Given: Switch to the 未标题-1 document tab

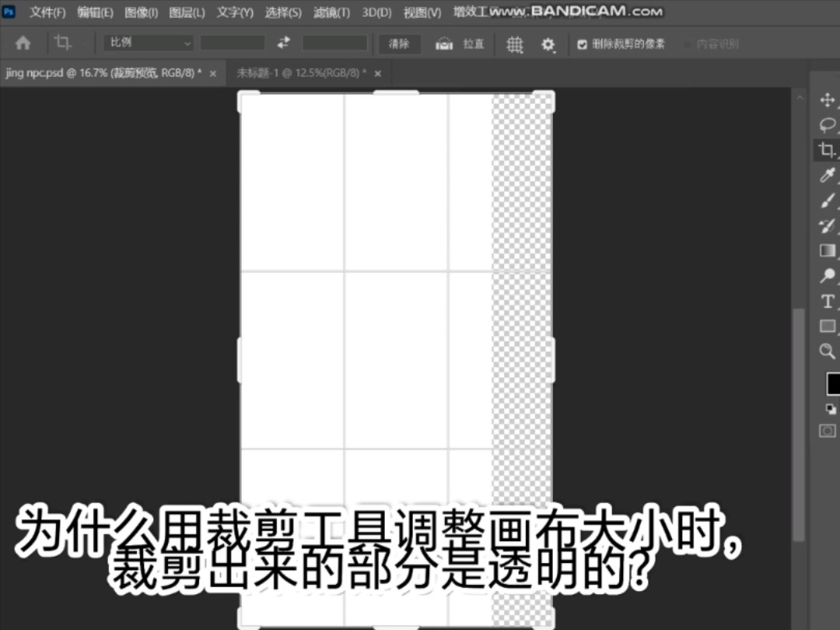Looking at the screenshot, I should (301, 73).
